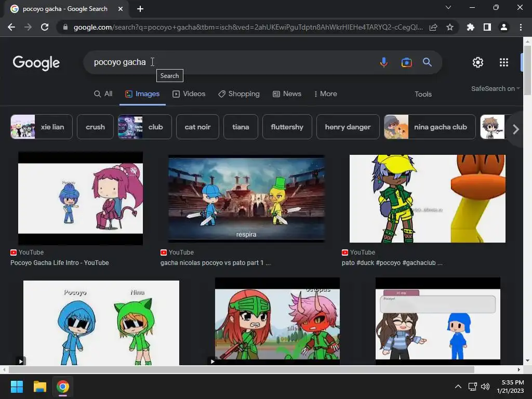Open Windows Start menu
The width and height of the screenshot is (532, 399).
(x=17, y=387)
